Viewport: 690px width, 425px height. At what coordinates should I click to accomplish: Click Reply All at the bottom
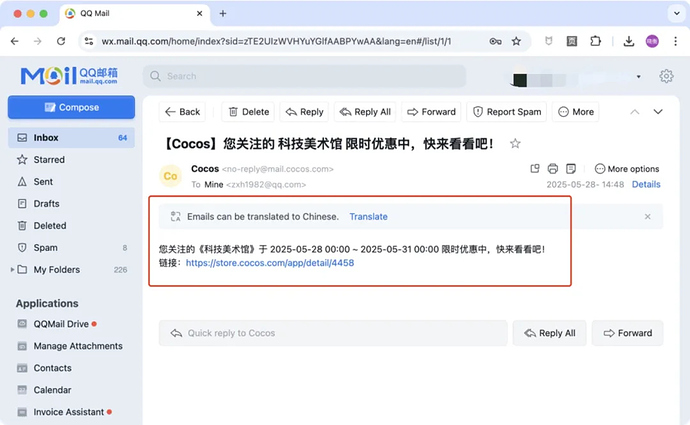click(x=550, y=333)
